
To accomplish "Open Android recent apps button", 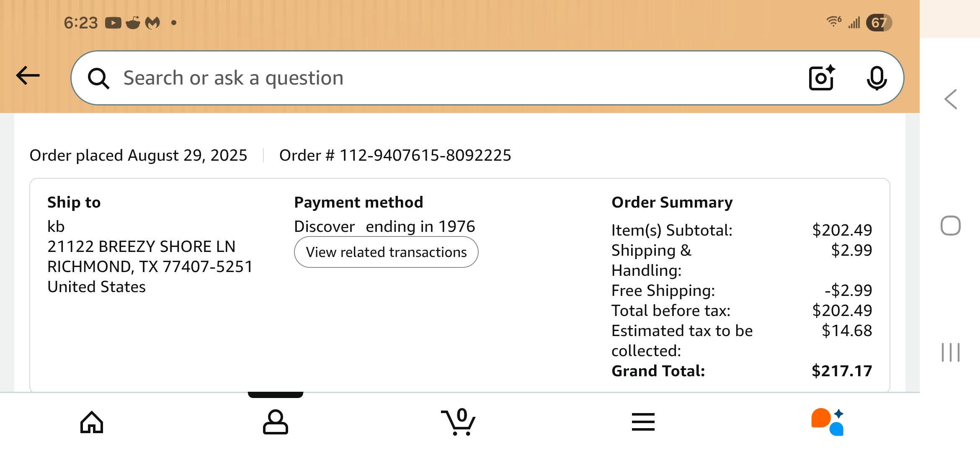I will click(950, 352).
